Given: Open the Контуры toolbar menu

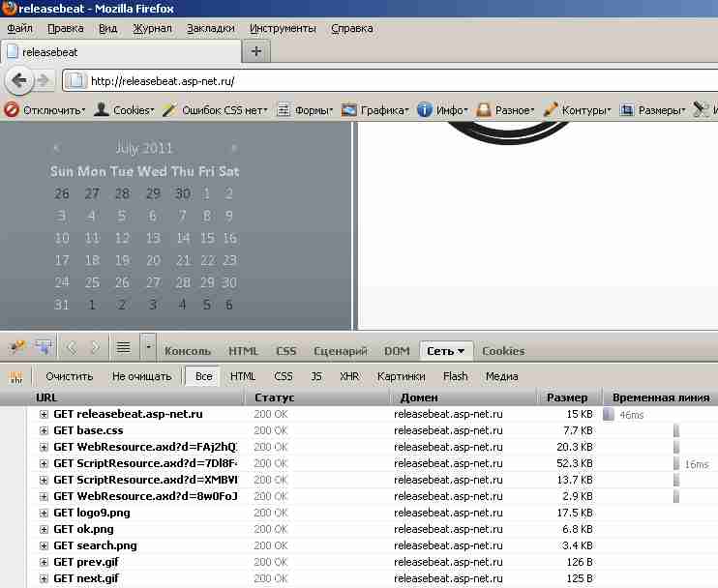Looking at the screenshot, I should 586,110.
